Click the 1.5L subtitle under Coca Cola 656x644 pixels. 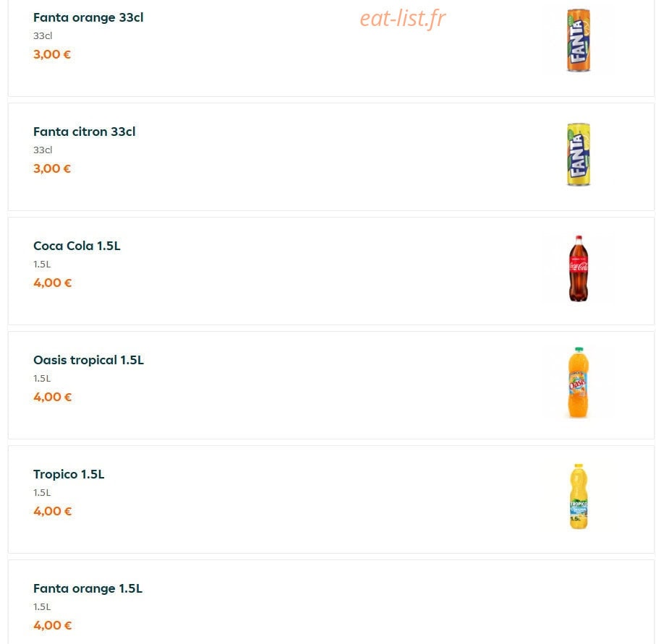click(42, 265)
